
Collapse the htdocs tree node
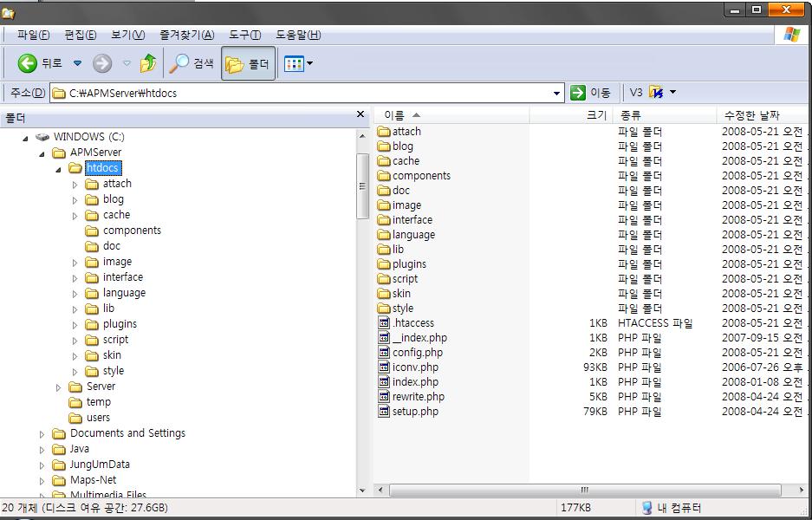(x=59, y=169)
